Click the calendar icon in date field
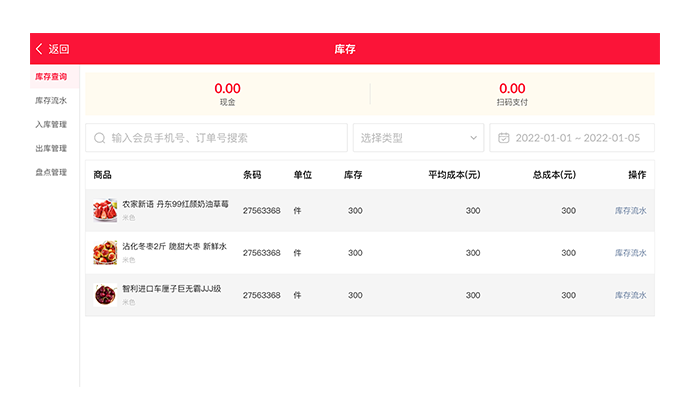Screen dimensions: 690x420 [503, 138]
